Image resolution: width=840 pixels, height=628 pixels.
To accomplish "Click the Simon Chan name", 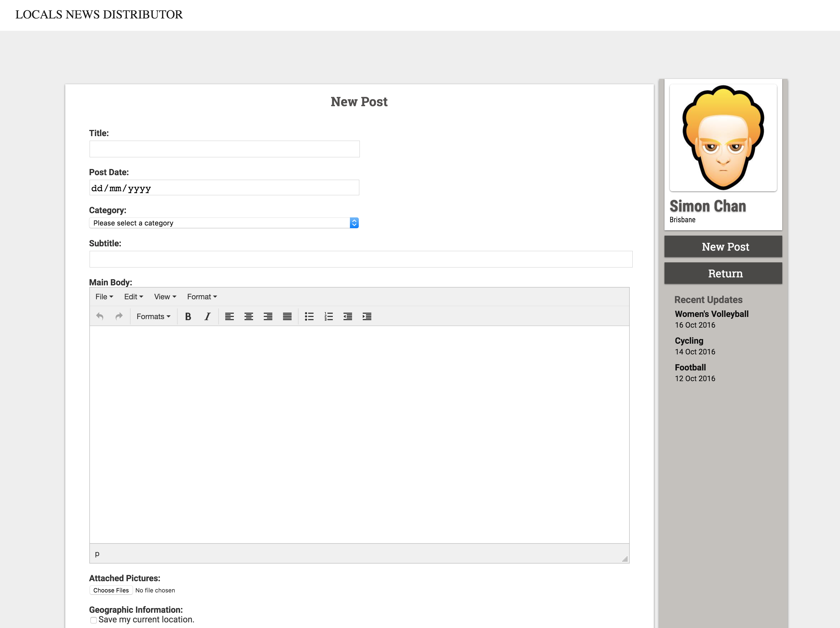I will [x=708, y=206].
